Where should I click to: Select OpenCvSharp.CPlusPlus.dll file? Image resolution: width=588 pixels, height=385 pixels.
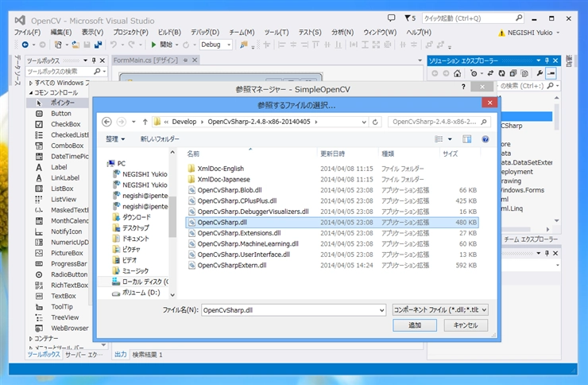coord(332,200)
